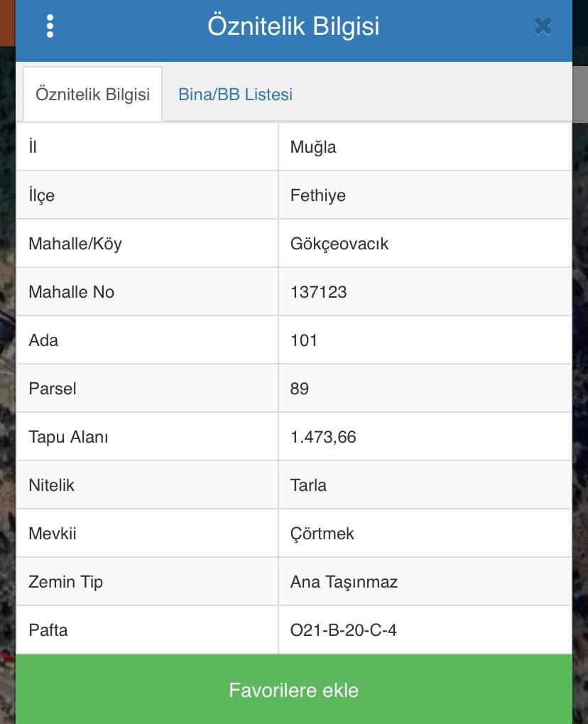The image size is (588, 724).
Task: Select the Muğla province value
Action: (313, 147)
